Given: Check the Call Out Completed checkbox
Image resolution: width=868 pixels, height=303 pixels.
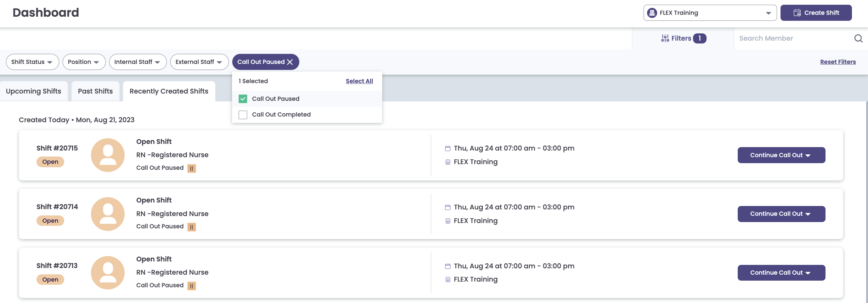Looking at the screenshot, I should click(x=243, y=115).
